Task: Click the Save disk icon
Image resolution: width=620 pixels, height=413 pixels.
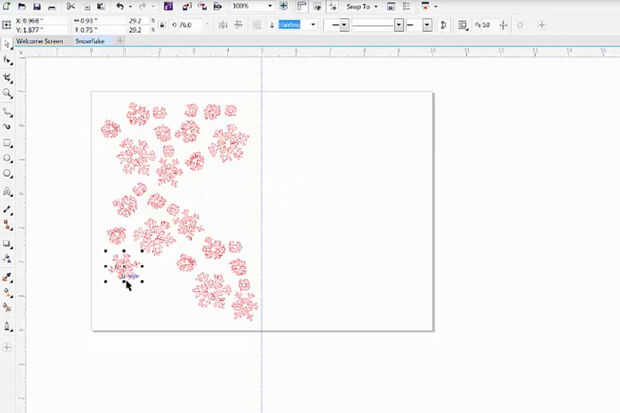Action: (37, 6)
